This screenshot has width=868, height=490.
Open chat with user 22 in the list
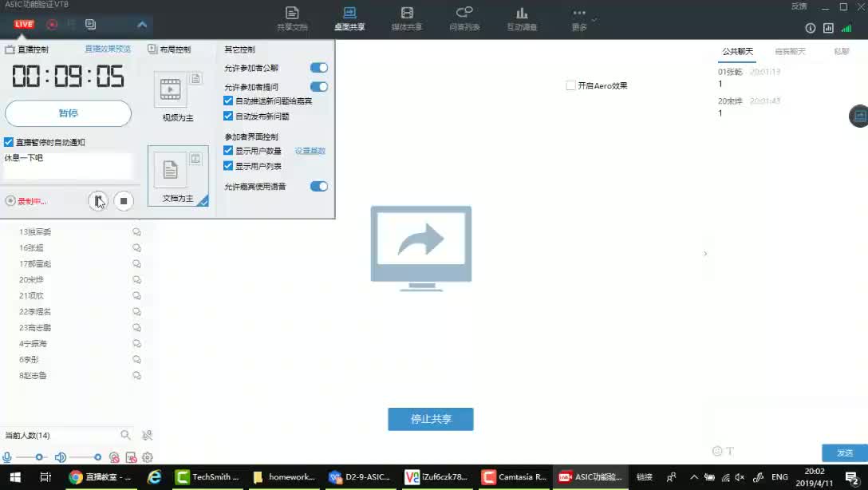(x=136, y=312)
